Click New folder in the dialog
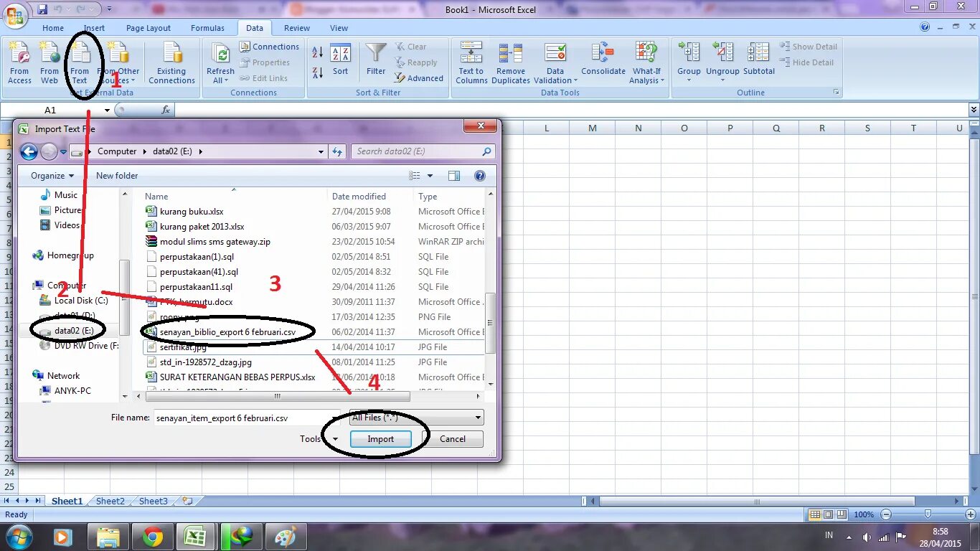Screen dimensions: 980x551 tap(117, 176)
